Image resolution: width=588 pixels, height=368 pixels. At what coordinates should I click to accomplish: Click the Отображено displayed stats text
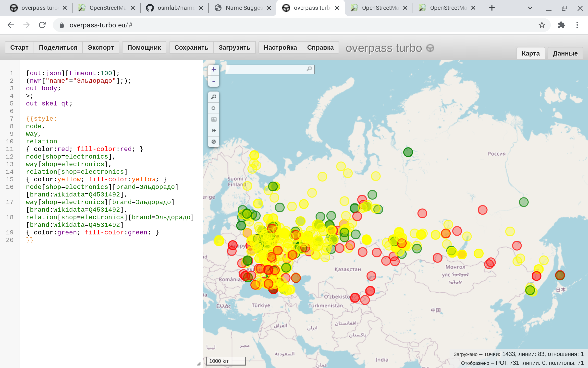(x=522, y=363)
